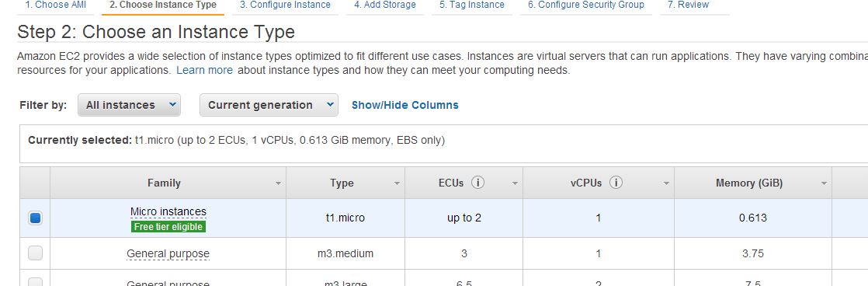Select the m3.large instance checkbox
The image size is (868, 286).
pos(36,282)
